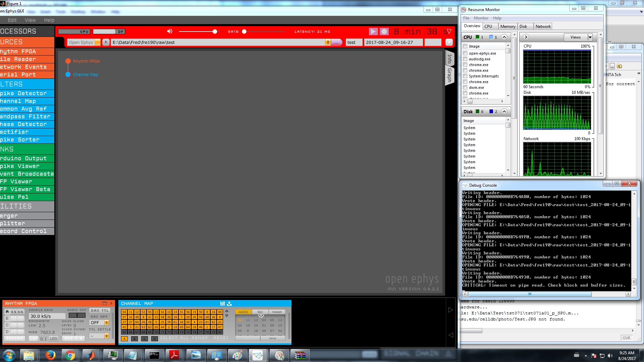The image size is (644, 362).
Task: Click the recording name field showing test
Action: click(x=354, y=42)
